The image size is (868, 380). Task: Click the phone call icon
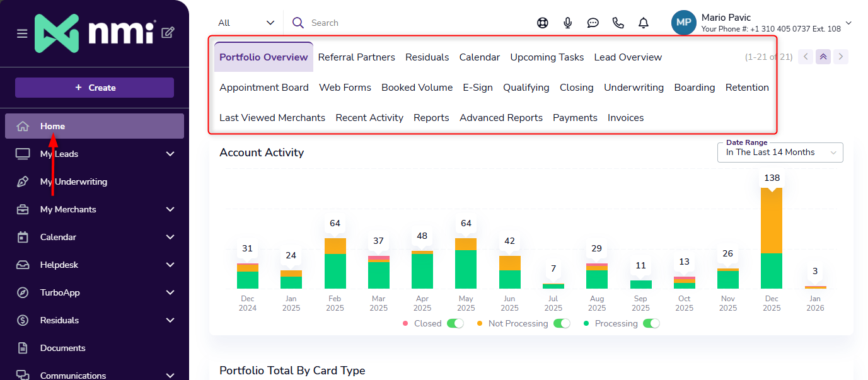(x=618, y=23)
